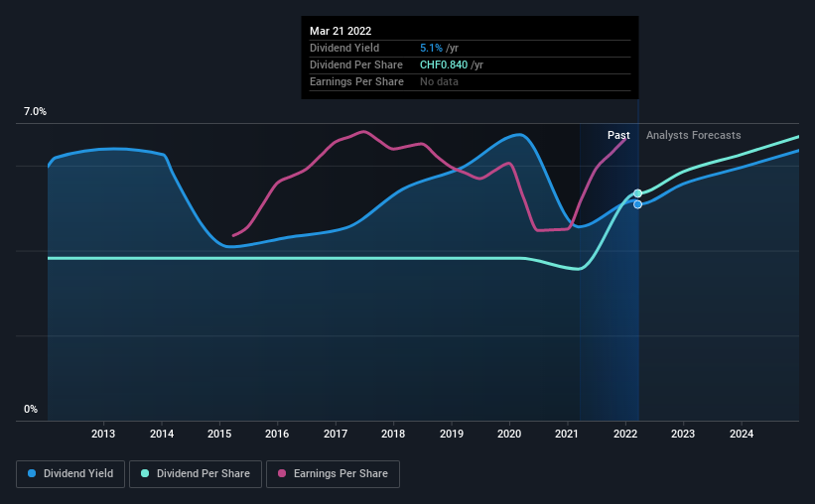The image size is (815, 504).
Task: Toggle the Earnings Per Share legend button
Action: pos(333,474)
